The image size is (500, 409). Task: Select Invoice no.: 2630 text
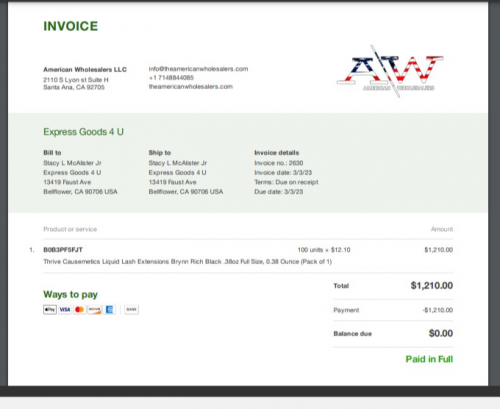click(x=279, y=163)
